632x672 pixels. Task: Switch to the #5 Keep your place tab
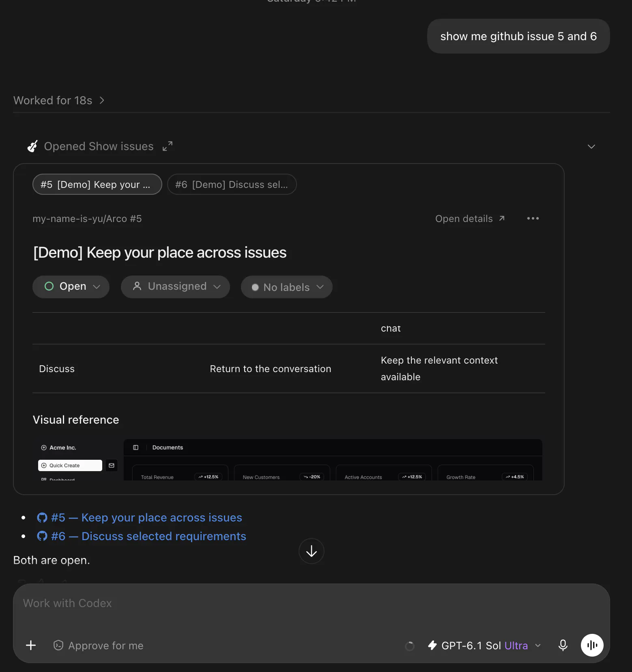pyautogui.click(x=97, y=185)
